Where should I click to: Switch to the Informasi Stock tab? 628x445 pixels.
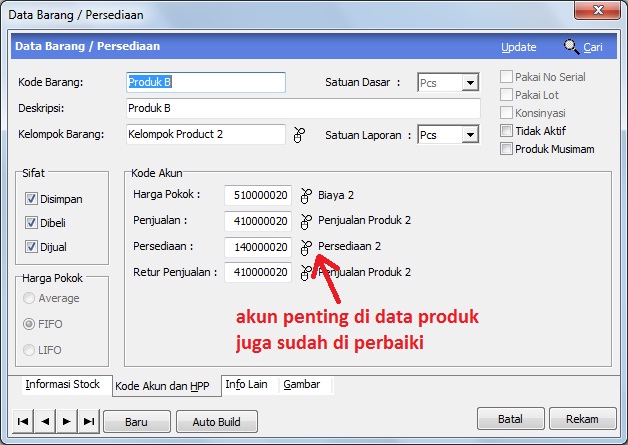[x=62, y=384]
